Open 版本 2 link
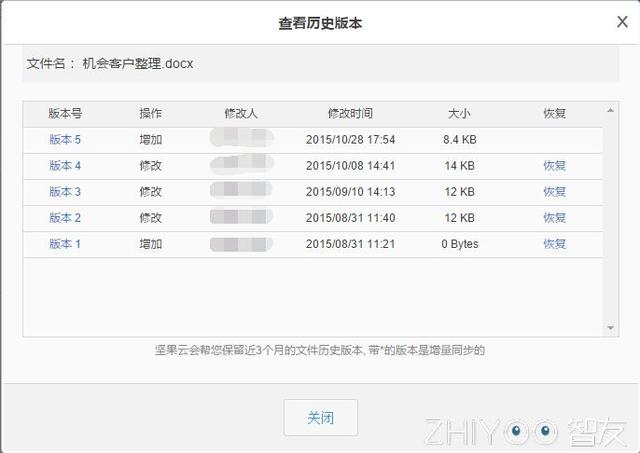Viewport: 640px width, 453px height. tap(65, 218)
